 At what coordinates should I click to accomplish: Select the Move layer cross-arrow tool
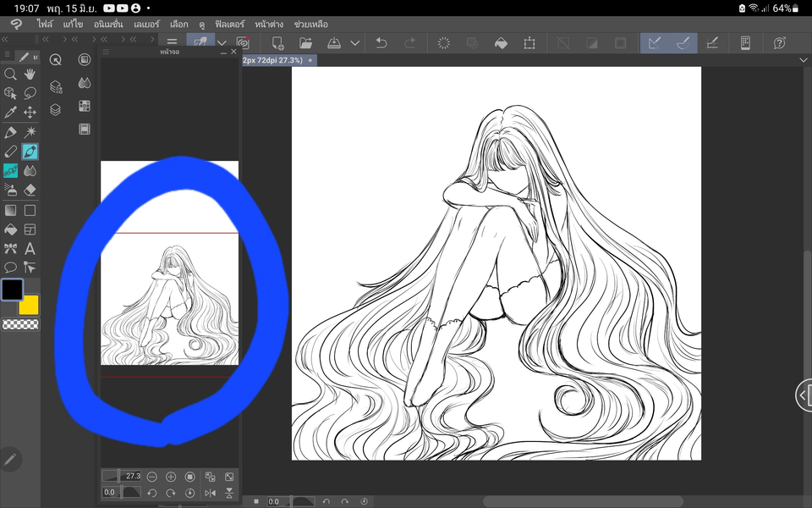pos(30,112)
